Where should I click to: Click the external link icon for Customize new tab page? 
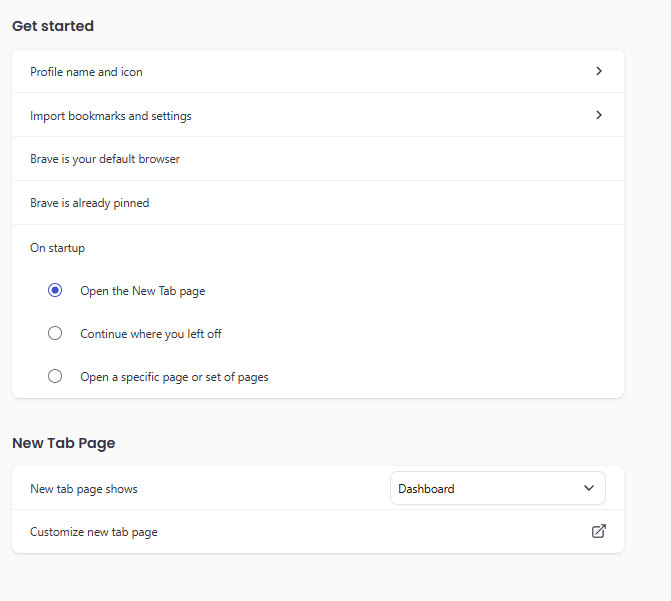tap(599, 532)
